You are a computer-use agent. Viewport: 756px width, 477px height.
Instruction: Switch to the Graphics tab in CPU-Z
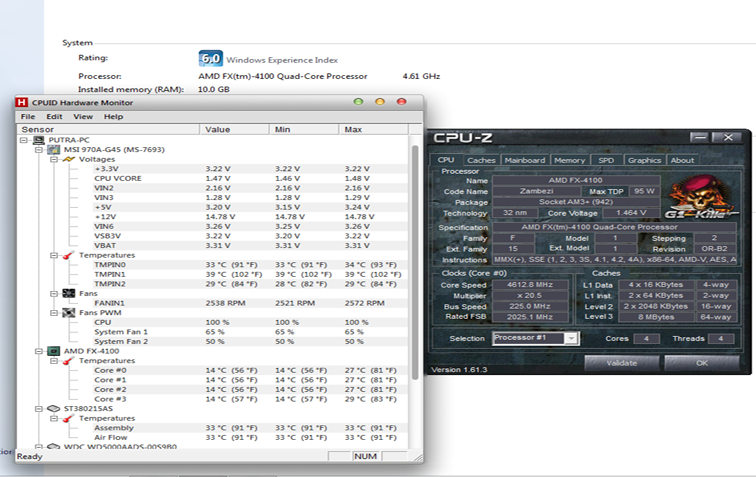tap(644, 160)
